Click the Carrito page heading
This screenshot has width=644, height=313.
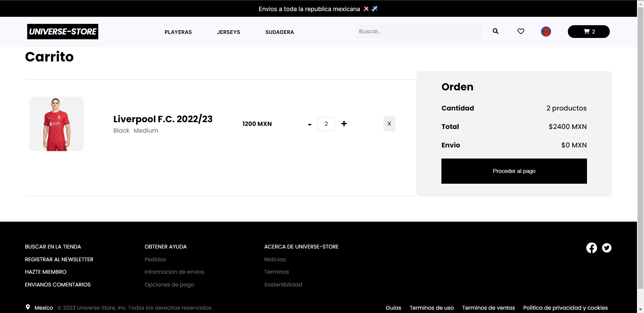point(49,57)
